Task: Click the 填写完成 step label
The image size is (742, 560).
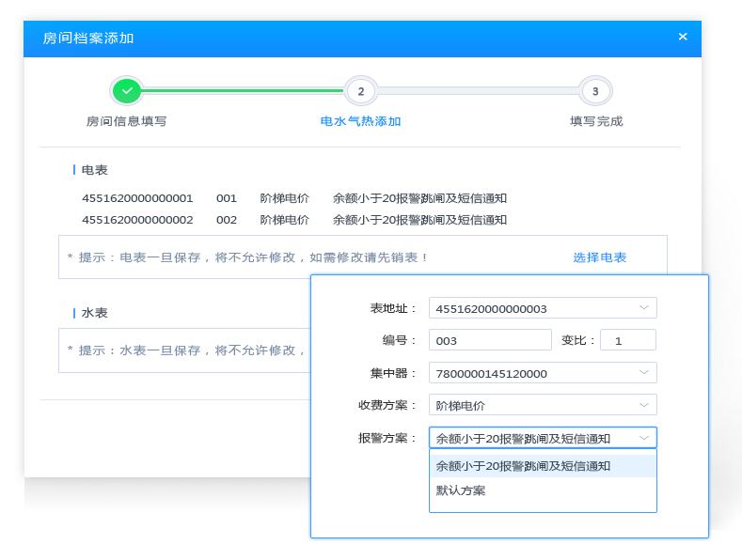Action: click(595, 121)
